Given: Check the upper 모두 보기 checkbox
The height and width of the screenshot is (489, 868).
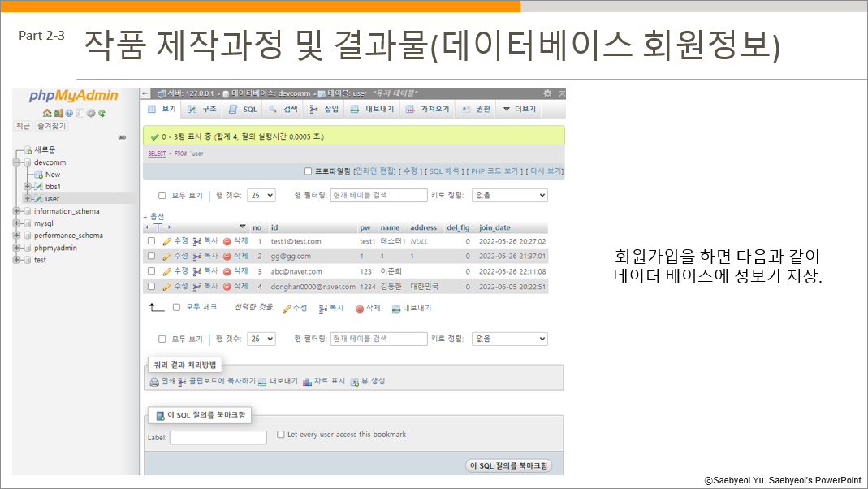Looking at the screenshot, I should [162, 196].
